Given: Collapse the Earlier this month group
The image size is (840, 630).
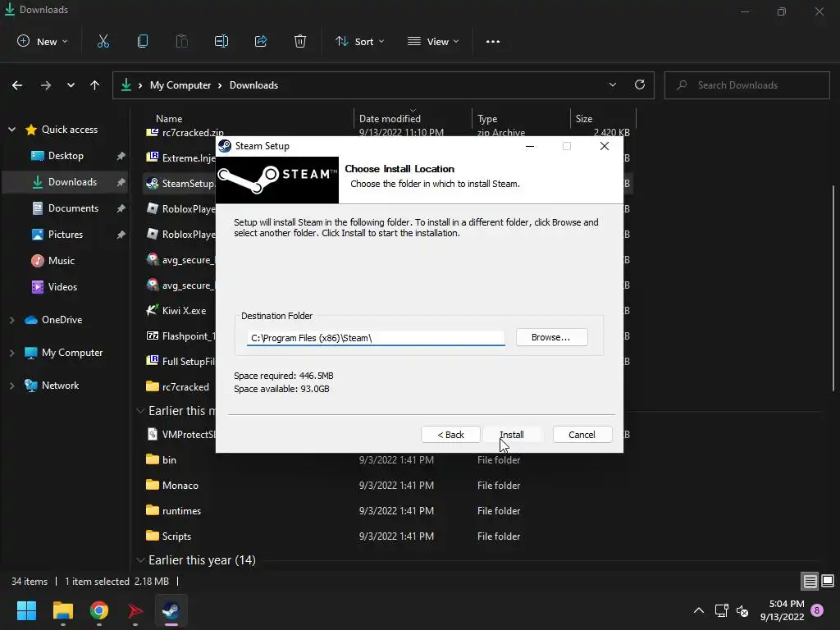Looking at the screenshot, I should pyautogui.click(x=140, y=411).
